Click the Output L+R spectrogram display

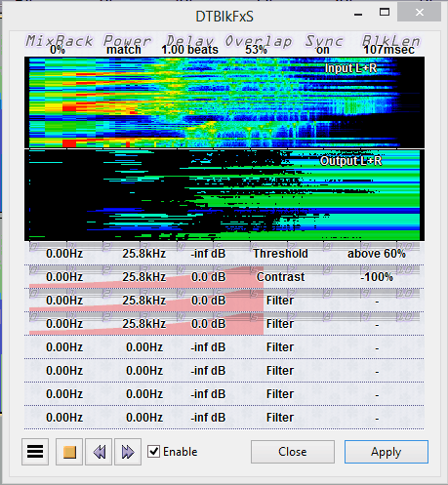(224, 195)
